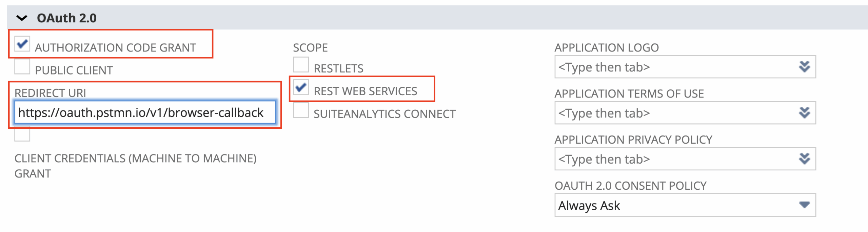Click the Authorization Code Grant label
The width and height of the screenshot is (868, 232).
pyautogui.click(x=115, y=48)
